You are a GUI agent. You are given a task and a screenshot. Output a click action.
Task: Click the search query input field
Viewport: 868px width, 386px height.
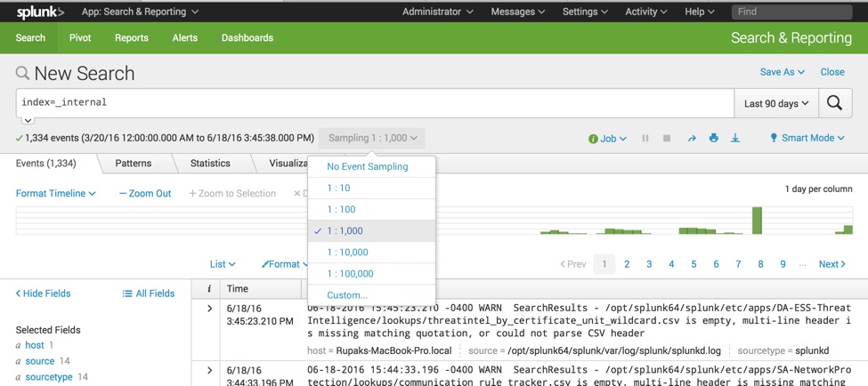point(375,103)
